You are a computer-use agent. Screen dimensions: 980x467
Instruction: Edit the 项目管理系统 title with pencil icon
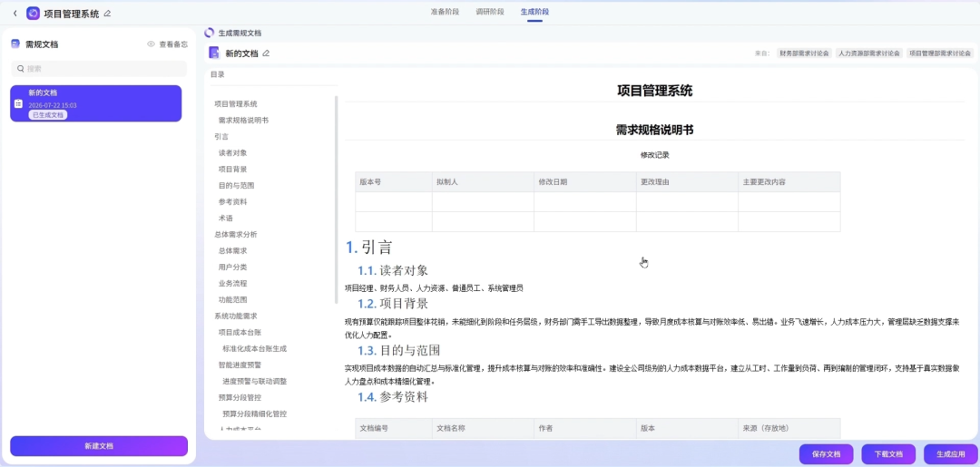[107, 13]
